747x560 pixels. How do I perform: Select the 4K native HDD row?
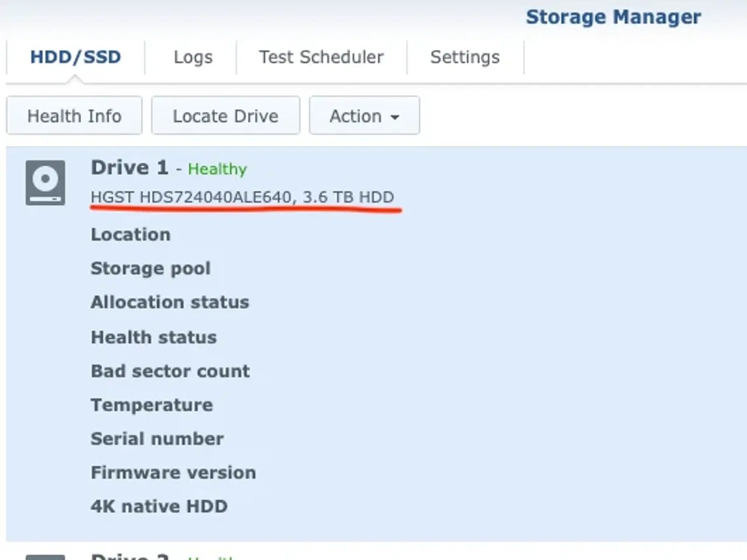click(159, 506)
